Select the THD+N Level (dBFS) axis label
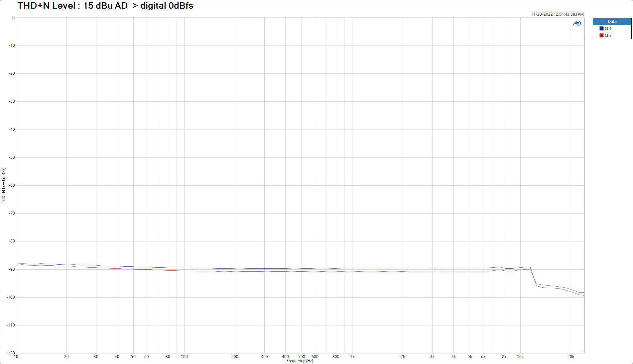This screenshot has height=364, width=633. tap(4, 185)
